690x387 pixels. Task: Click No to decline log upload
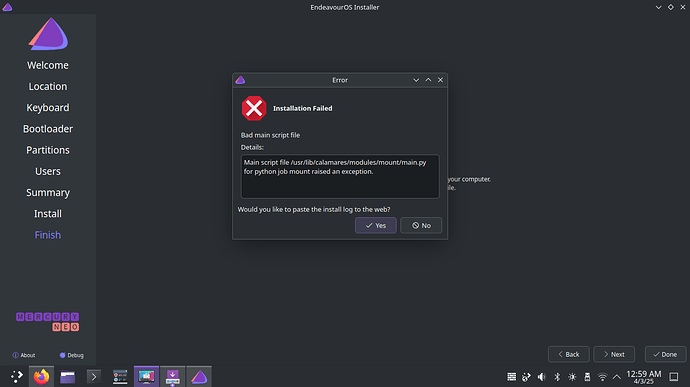tap(421, 225)
